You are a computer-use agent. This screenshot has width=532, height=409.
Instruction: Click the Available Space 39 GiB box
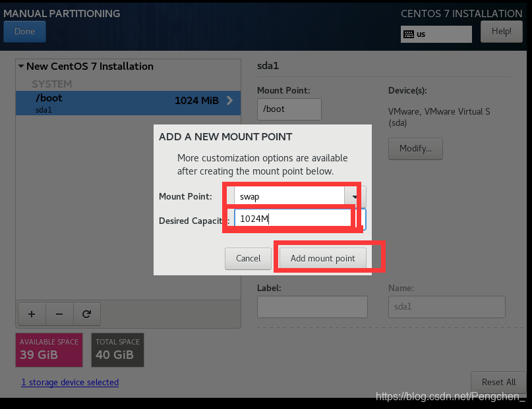click(x=49, y=350)
